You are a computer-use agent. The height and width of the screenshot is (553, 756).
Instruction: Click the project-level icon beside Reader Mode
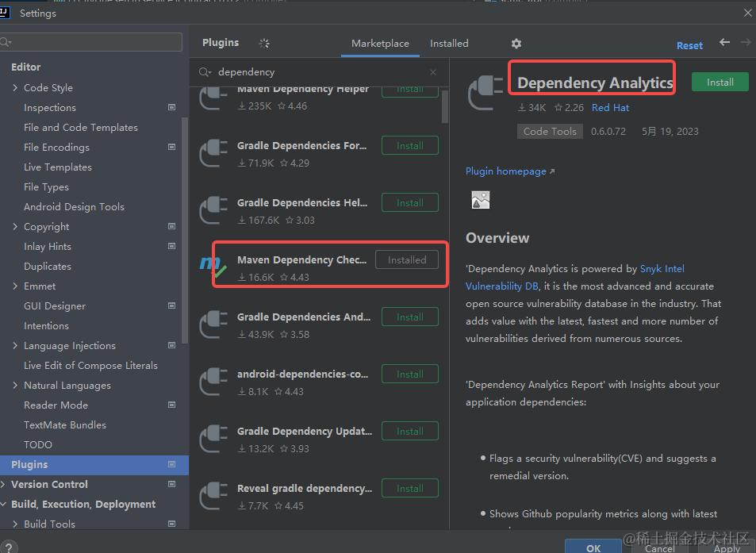(171, 405)
